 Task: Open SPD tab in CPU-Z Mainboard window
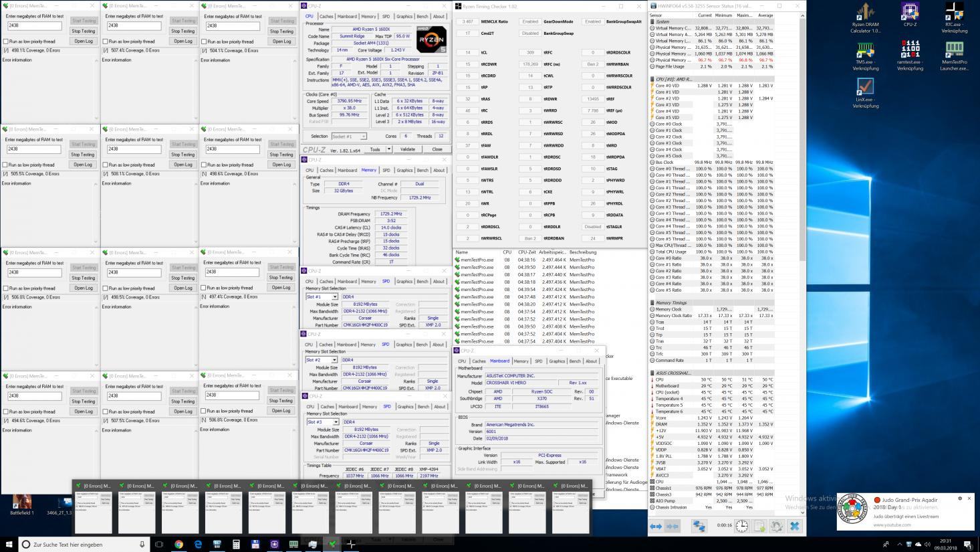tap(538, 361)
